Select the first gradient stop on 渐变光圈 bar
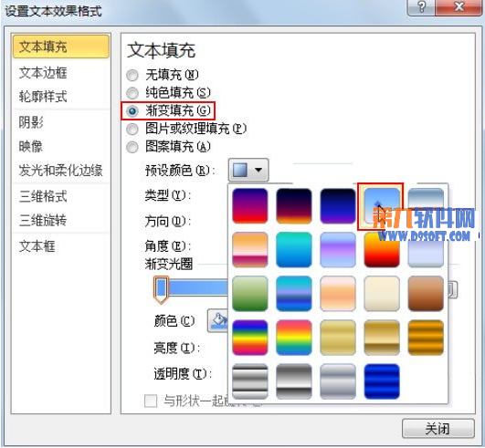 pyautogui.click(x=161, y=289)
